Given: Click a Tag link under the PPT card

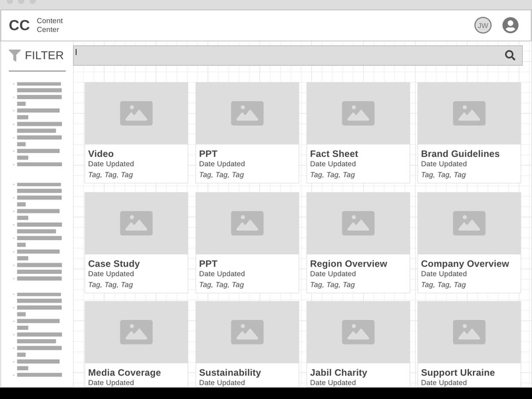Looking at the screenshot, I should [204, 175].
